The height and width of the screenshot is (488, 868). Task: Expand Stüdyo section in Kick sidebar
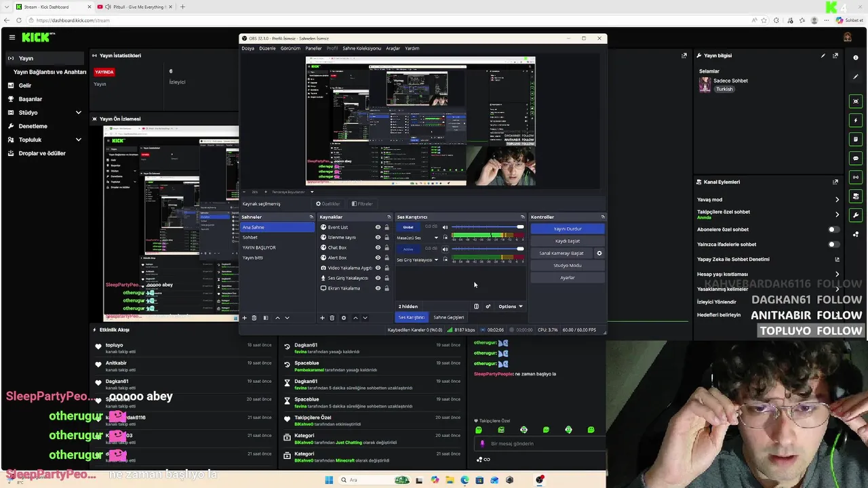click(x=78, y=113)
